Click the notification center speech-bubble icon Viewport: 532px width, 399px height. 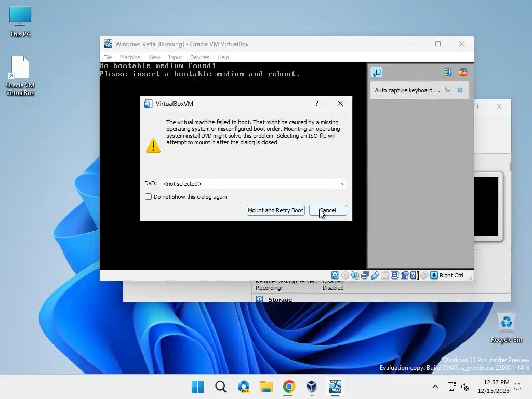[x=376, y=72]
